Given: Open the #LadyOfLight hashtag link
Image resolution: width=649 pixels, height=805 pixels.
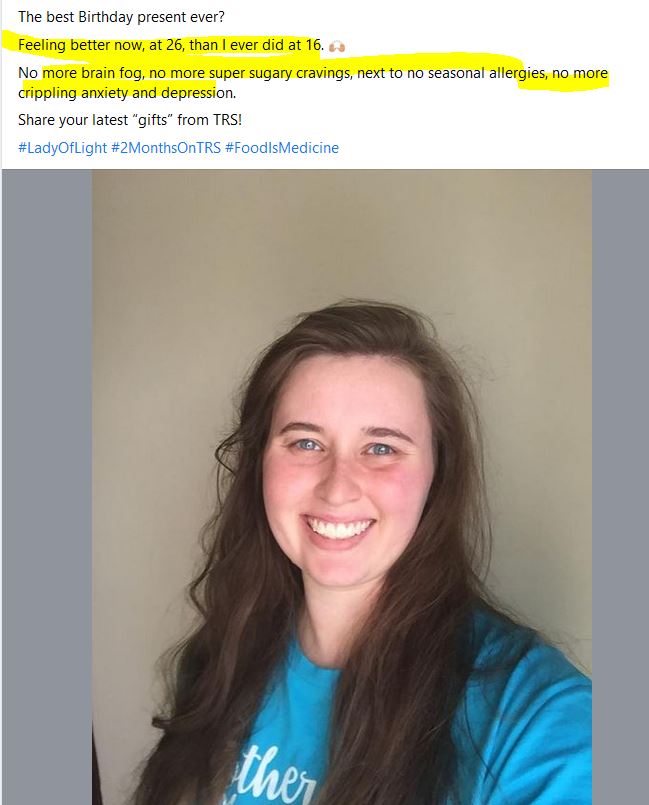Looking at the screenshot, I should [62, 148].
